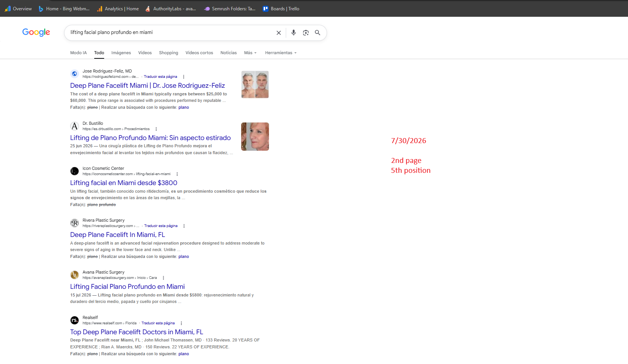Image resolution: width=628 pixels, height=364 pixels.
Task: Open more options for Dr. Bustillo result
Action: point(156,129)
